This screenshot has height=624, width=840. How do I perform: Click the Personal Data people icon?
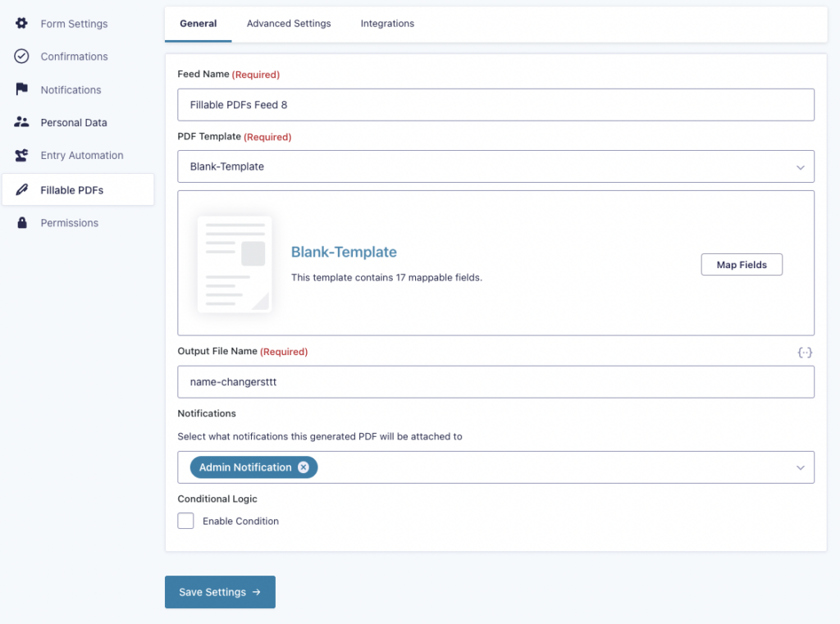[x=21, y=122]
